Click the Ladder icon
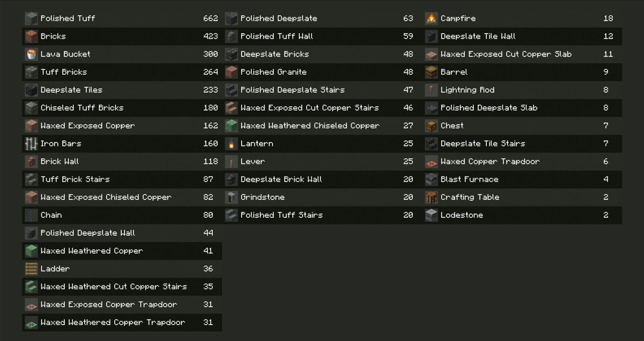 tap(31, 269)
